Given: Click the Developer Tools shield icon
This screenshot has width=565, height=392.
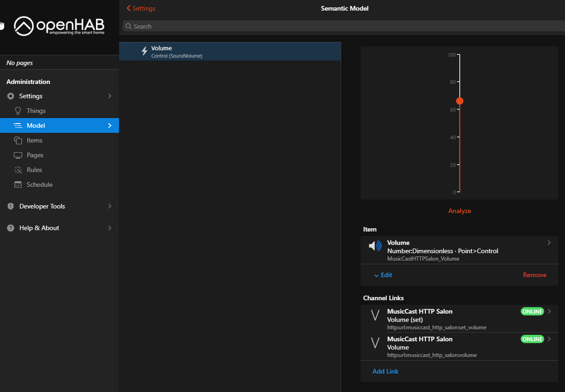Looking at the screenshot, I should 11,206.
